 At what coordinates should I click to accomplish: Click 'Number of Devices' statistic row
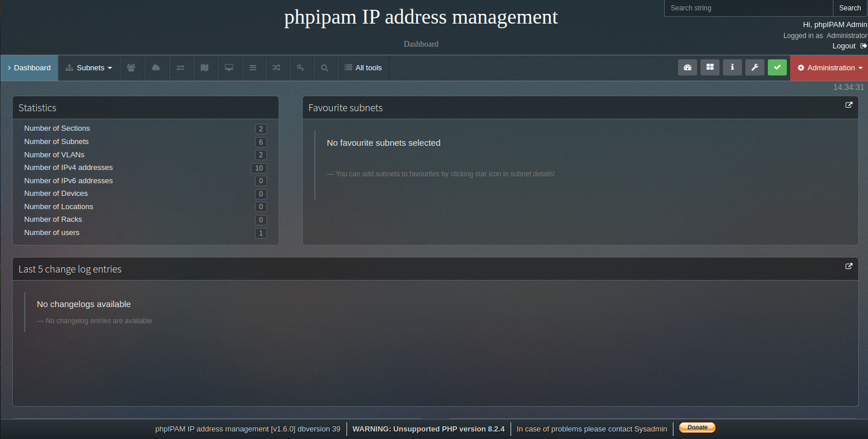click(145, 194)
